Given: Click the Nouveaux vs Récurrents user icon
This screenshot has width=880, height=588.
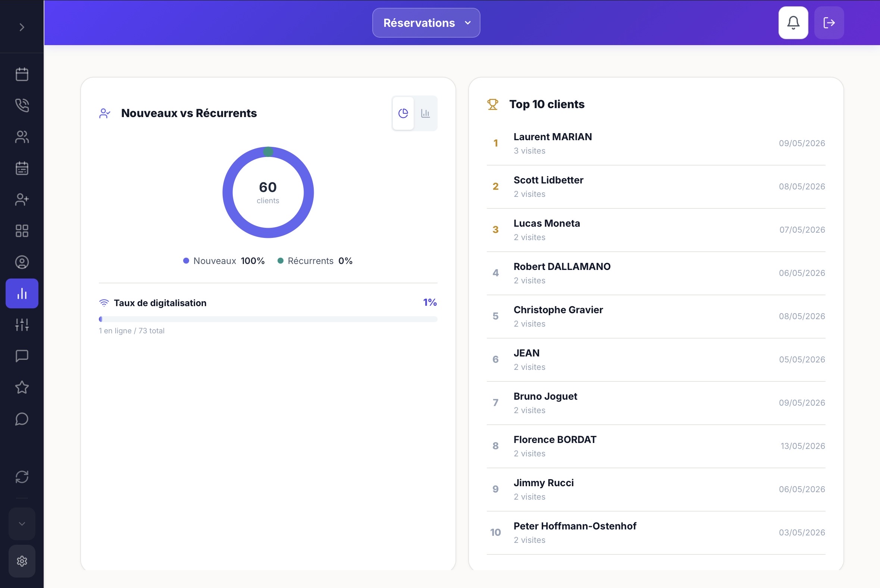Looking at the screenshot, I should [105, 113].
